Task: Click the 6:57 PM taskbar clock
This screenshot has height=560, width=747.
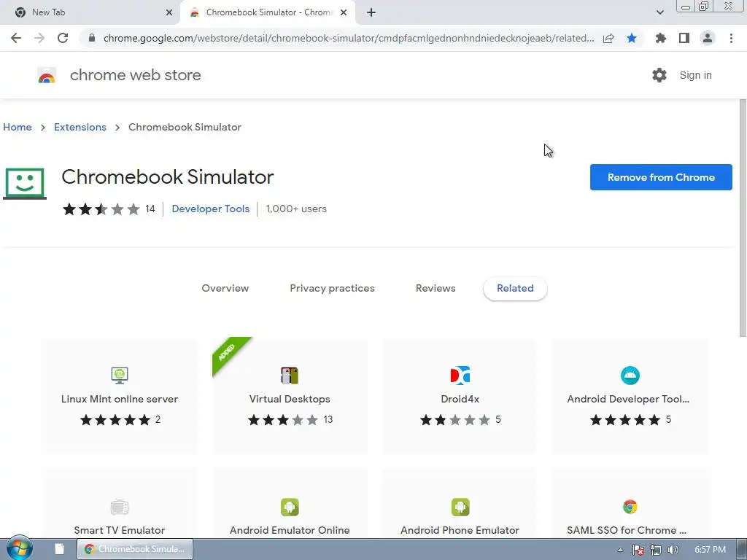Action: click(710, 550)
